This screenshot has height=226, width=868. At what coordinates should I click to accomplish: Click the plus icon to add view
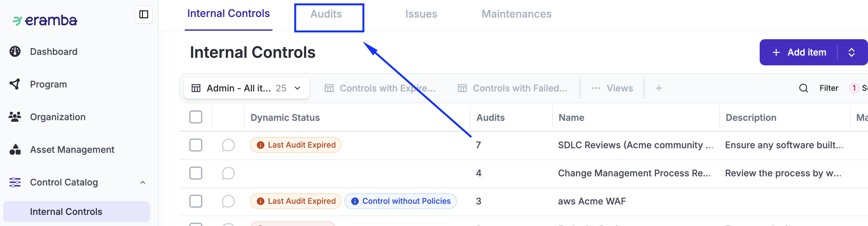[x=659, y=88]
